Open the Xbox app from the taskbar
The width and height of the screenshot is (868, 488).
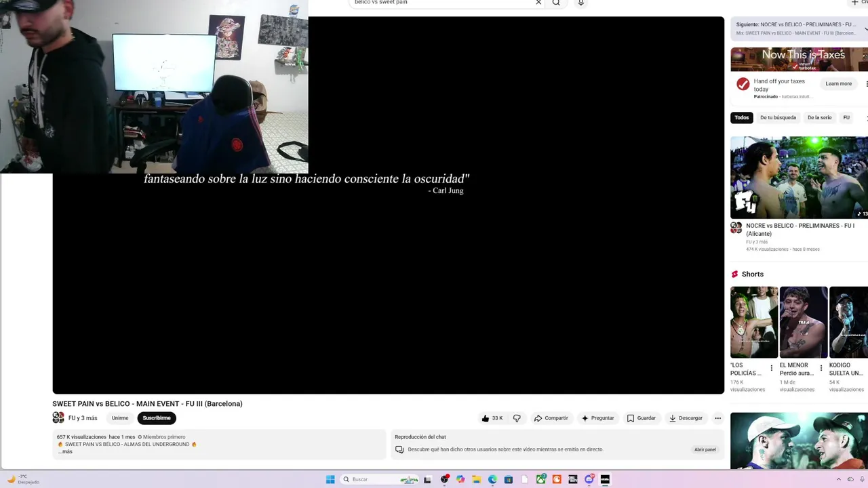pyautogui.click(x=540, y=479)
